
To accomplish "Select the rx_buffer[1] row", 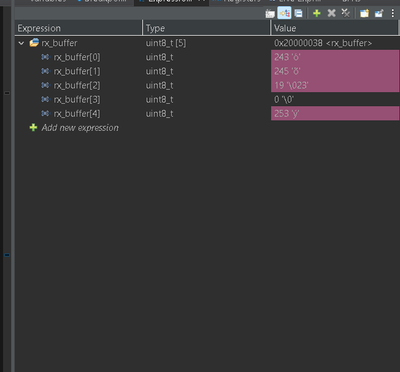I will (207, 71).
